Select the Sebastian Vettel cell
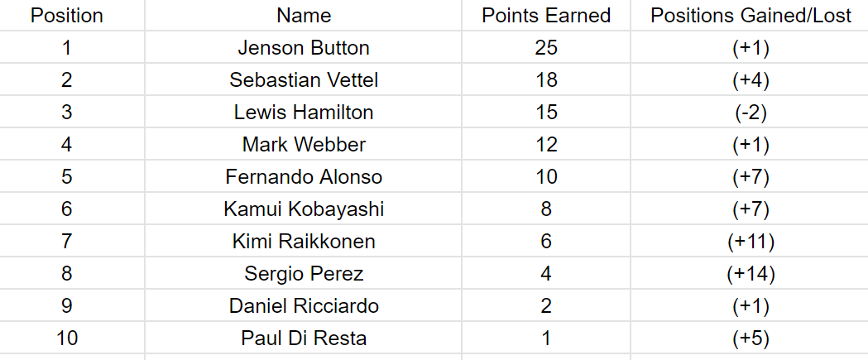This screenshot has width=868, height=360. tap(304, 79)
